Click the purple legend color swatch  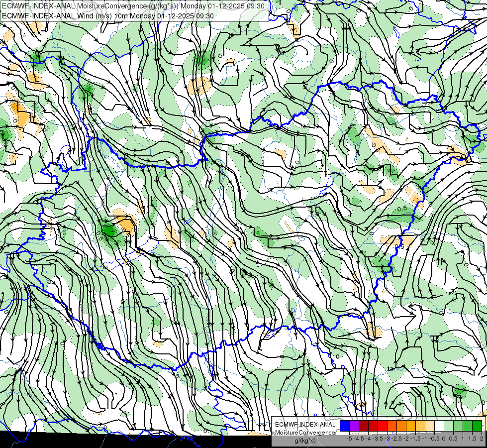(354, 426)
